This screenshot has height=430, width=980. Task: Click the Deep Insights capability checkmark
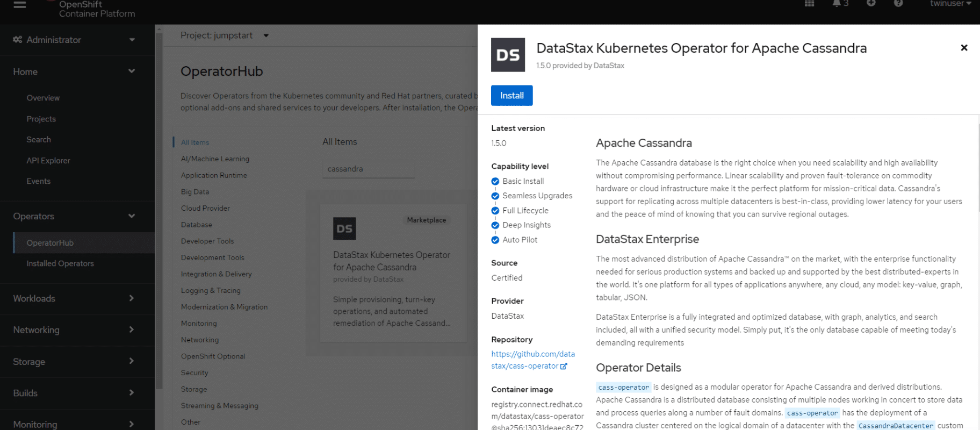click(x=495, y=225)
